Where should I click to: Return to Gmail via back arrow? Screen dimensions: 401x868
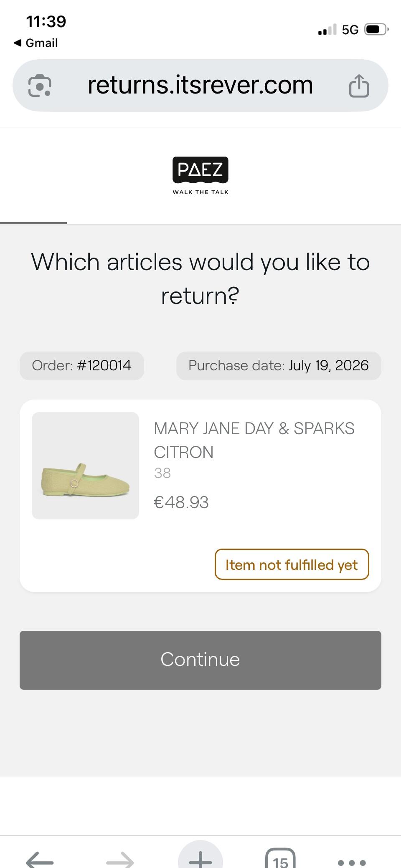(36, 43)
